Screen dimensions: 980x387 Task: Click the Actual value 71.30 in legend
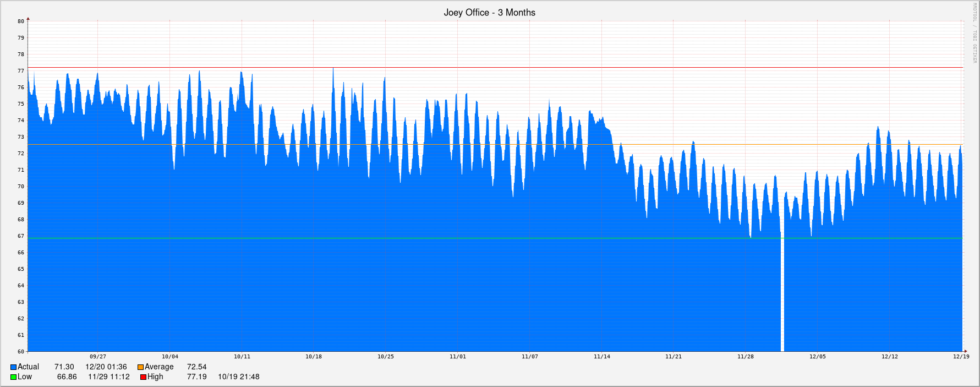point(64,367)
